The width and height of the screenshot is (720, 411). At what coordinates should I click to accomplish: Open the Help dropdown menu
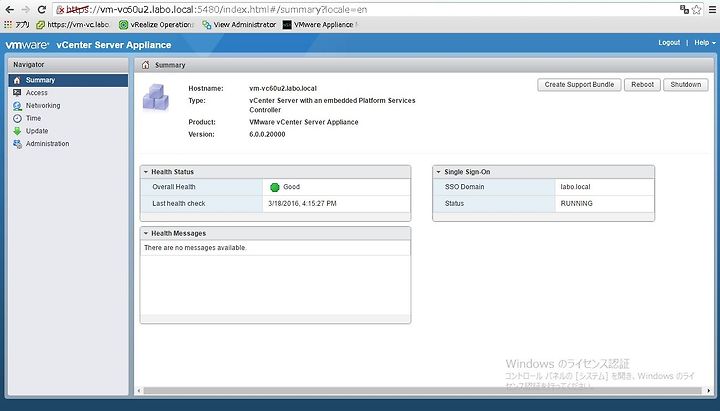pyautogui.click(x=704, y=42)
